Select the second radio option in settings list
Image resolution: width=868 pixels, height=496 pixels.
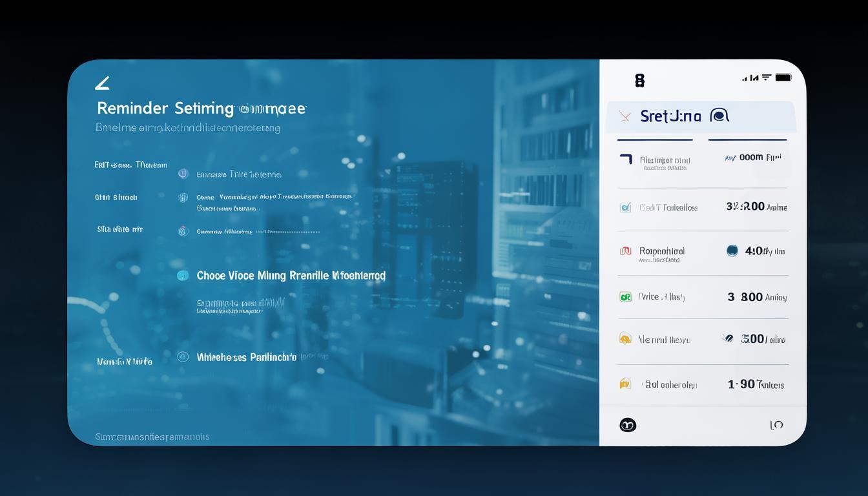point(183,198)
